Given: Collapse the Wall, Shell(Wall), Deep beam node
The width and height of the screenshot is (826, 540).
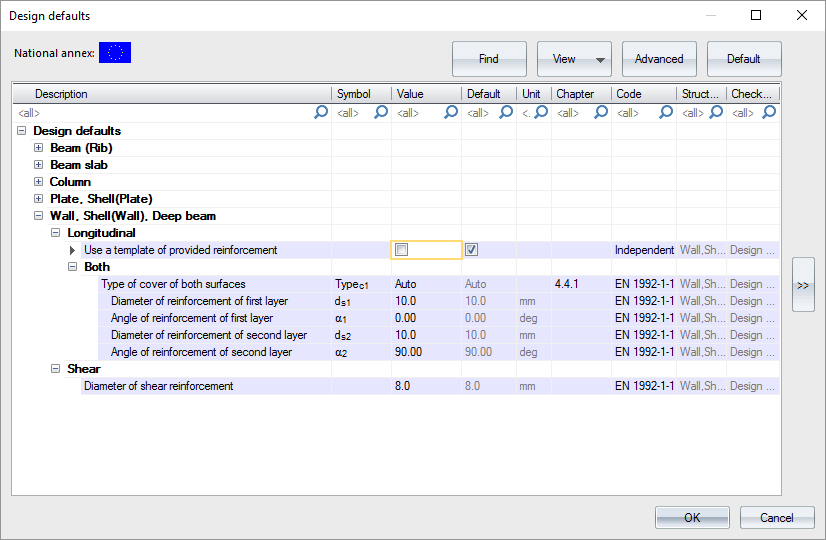Looking at the screenshot, I should (x=39, y=216).
